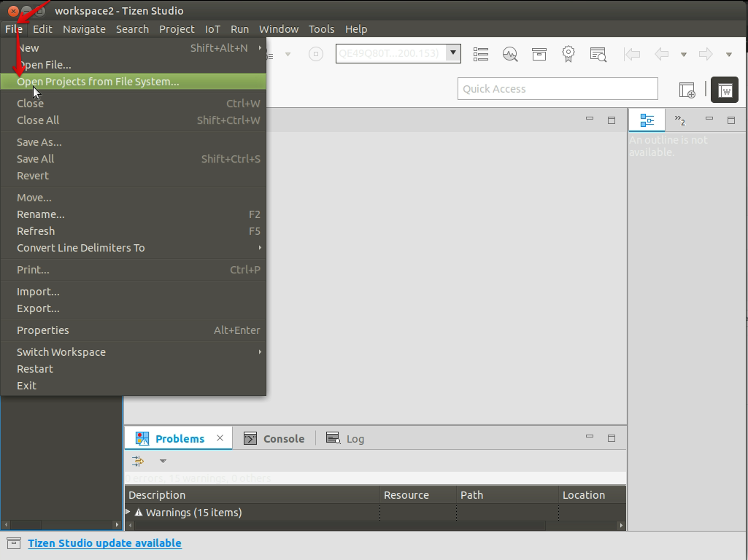The width and height of the screenshot is (748, 560).
Task: Click the Problems filter icon
Action: click(138, 461)
